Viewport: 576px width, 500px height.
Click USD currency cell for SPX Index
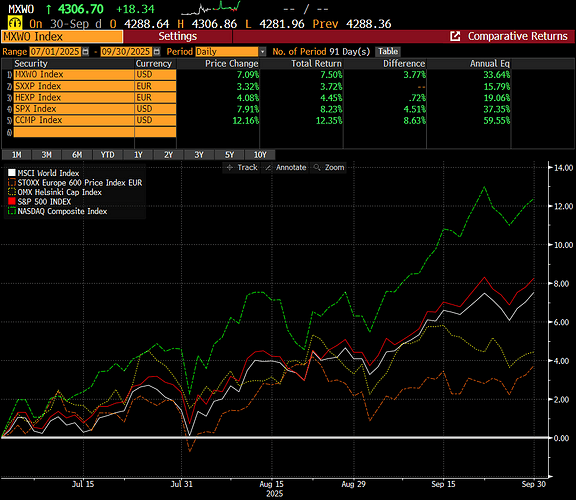click(x=155, y=109)
